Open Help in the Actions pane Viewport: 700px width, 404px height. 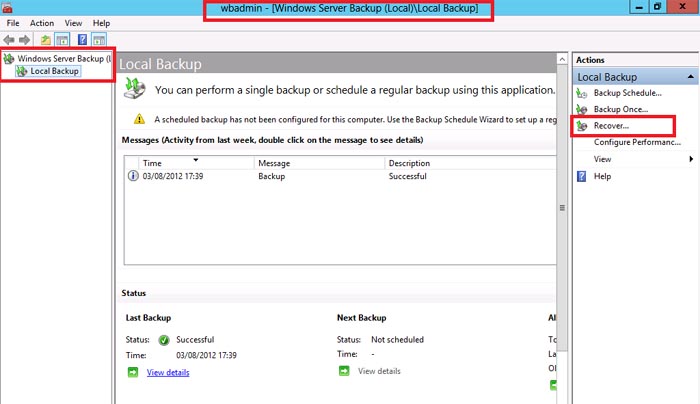point(602,176)
